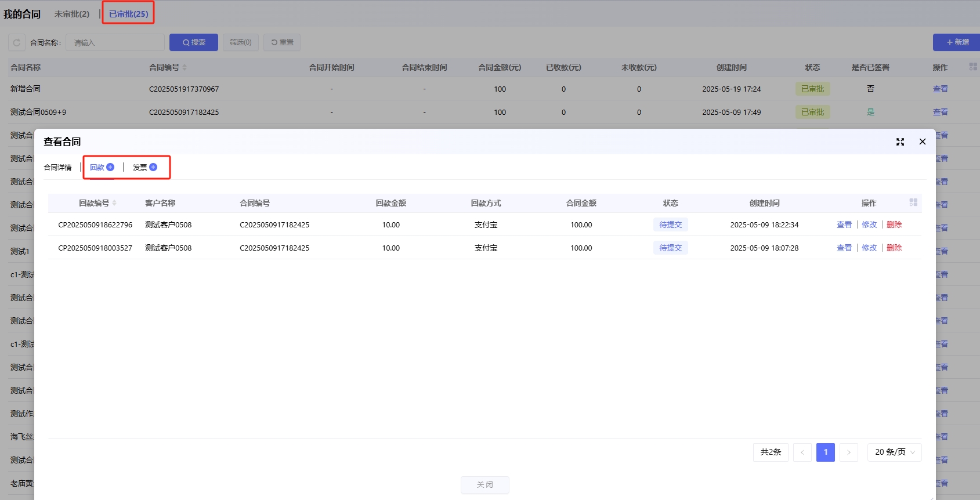
Task: Maximize the 查看合同 dialog with fullscreen icon
Action: (900, 142)
